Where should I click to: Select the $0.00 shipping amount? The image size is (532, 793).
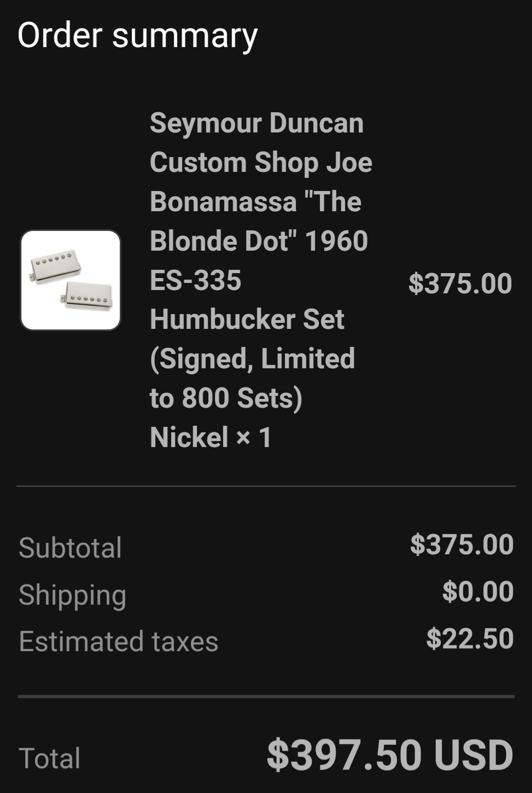478,592
